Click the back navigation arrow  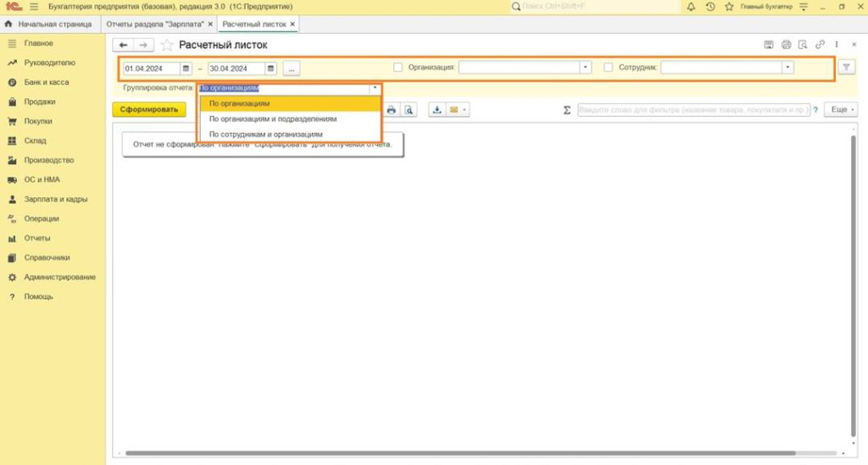click(x=124, y=45)
